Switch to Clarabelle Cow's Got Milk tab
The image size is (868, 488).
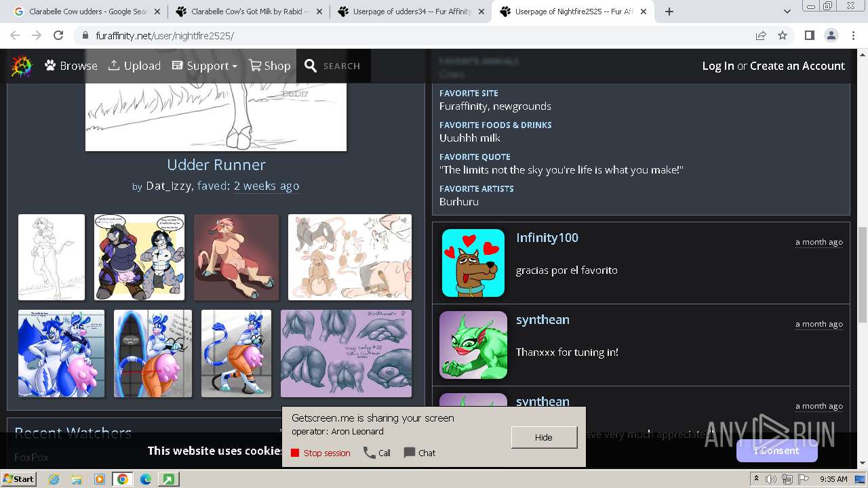[248, 12]
